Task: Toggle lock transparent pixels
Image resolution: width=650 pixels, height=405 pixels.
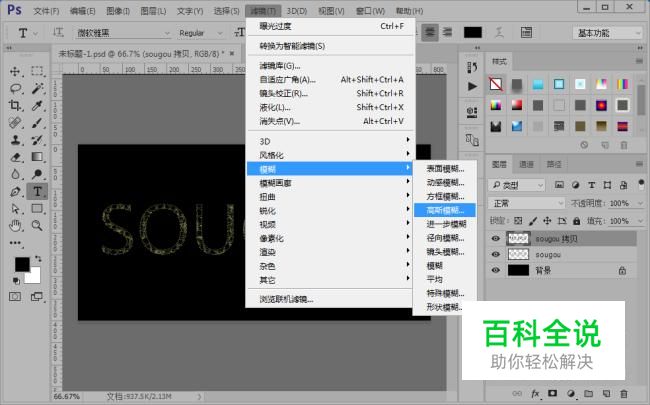Action: 518,221
